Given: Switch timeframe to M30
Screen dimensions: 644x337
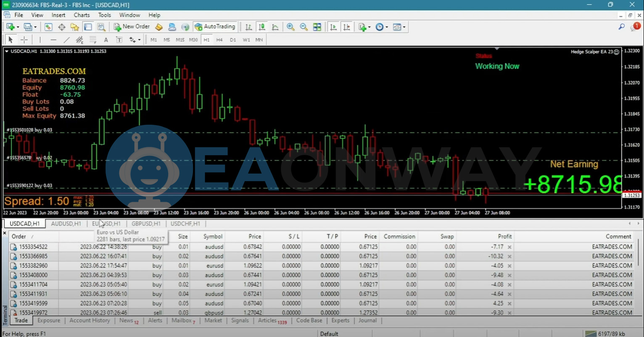Looking at the screenshot, I should click(193, 40).
